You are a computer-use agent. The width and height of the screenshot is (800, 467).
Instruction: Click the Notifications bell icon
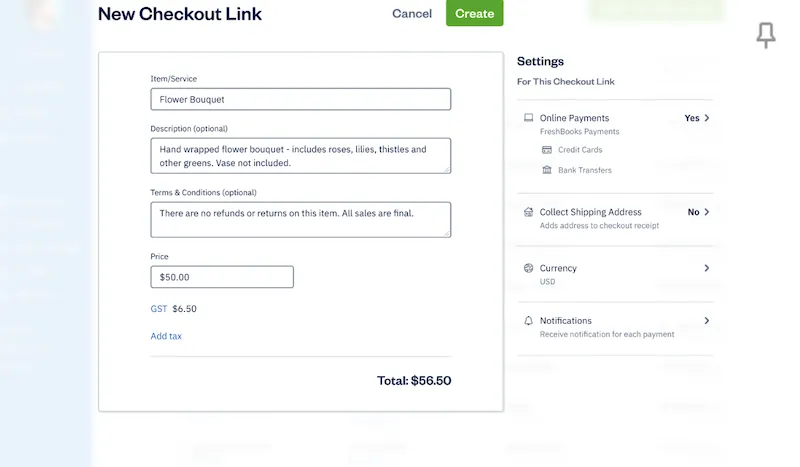coord(529,321)
